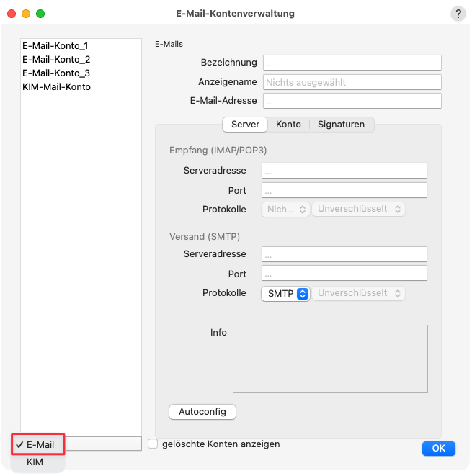Click the E-Mail-Adresse input field
This screenshot has height=476, width=472.
pos(352,101)
